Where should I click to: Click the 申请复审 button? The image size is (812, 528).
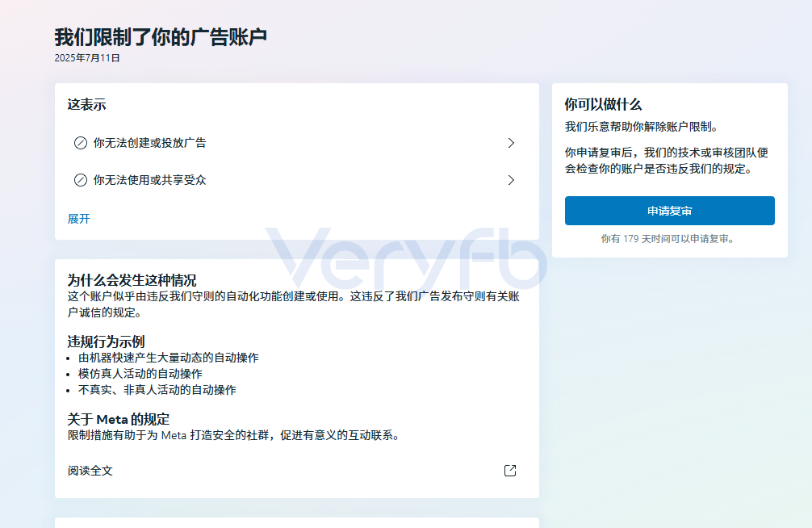[x=670, y=211]
